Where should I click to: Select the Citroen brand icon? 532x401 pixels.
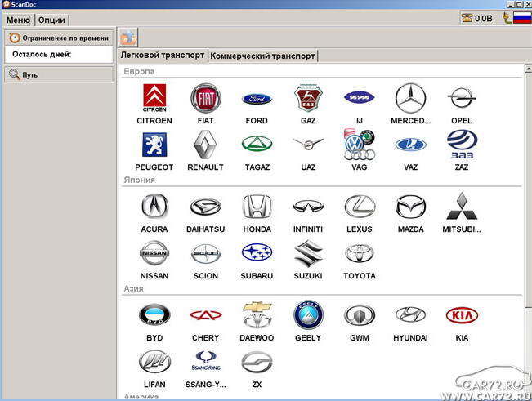154,98
